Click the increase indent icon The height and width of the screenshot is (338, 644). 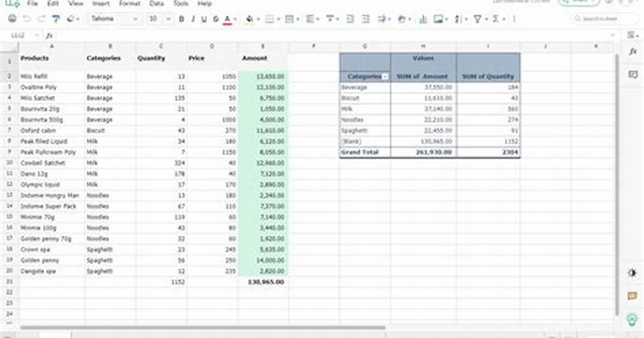click(x=366, y=19)
